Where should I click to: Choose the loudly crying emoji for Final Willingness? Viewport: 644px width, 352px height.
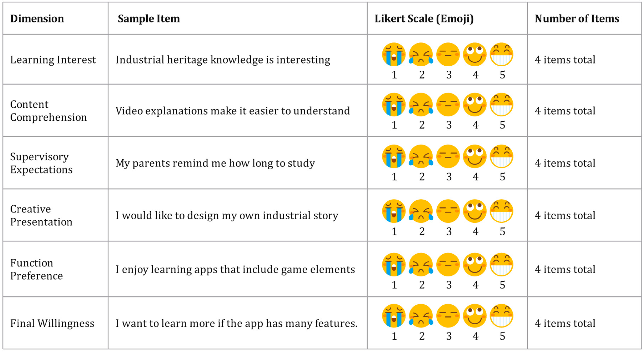click(394, 316)
